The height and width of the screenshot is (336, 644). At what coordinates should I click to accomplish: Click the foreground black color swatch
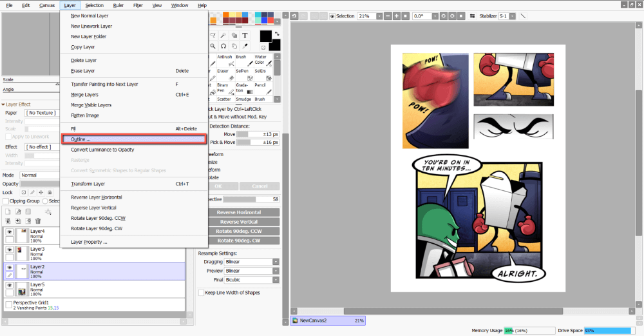[x=265, y=35]
